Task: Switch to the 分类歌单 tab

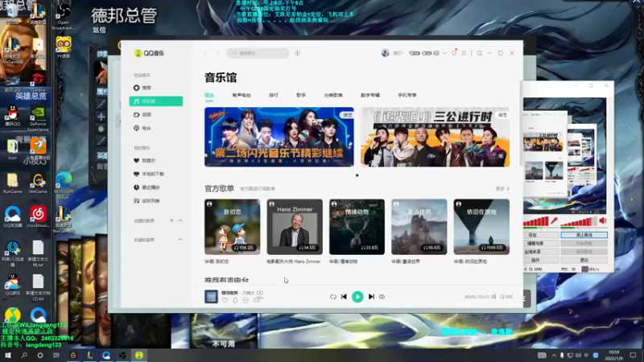Action: [x=333, y=95]
